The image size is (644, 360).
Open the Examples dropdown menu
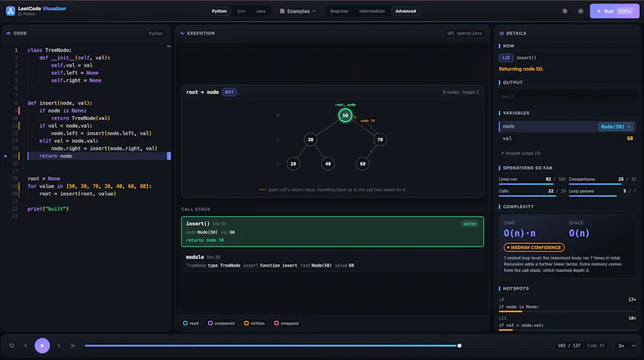coord(298,11)
